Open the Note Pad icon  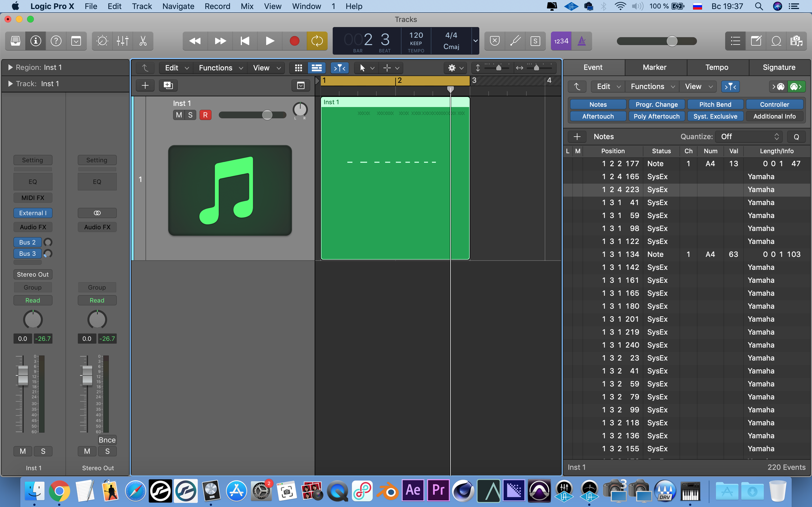click(756, 41)
